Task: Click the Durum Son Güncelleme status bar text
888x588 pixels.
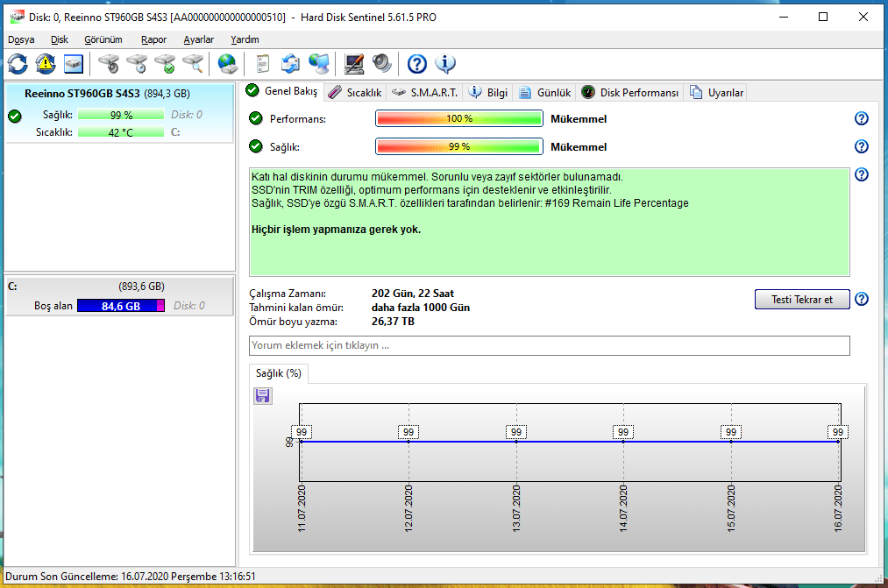Action: point(131,577)
